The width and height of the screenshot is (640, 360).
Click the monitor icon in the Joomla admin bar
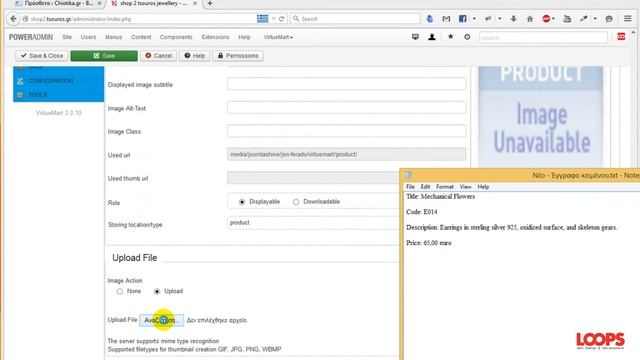(415, 37)
